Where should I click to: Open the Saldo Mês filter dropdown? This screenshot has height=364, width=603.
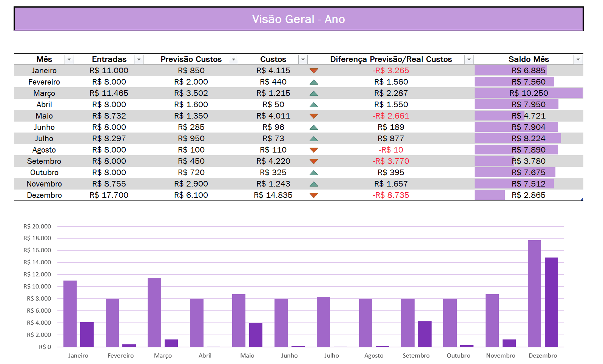[x=578, y=60]
